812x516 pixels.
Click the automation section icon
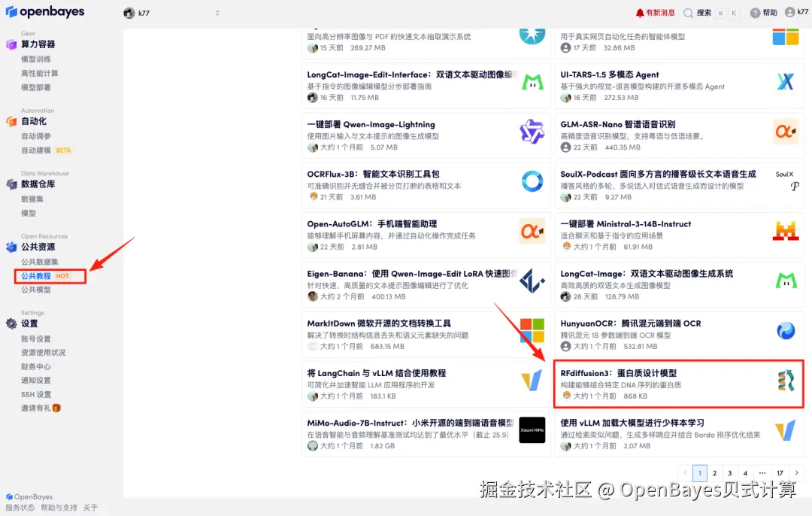pyautogui.click(x=11, y=122)
